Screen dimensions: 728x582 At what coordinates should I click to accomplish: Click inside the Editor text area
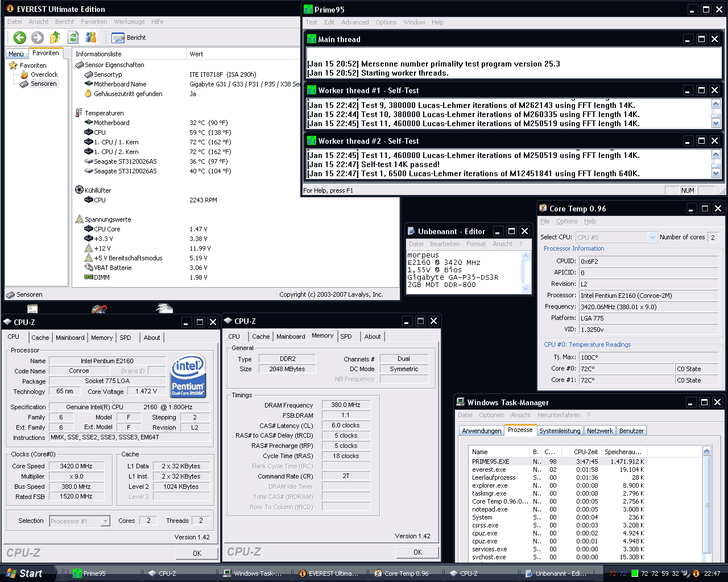click(x=464, y=272)
